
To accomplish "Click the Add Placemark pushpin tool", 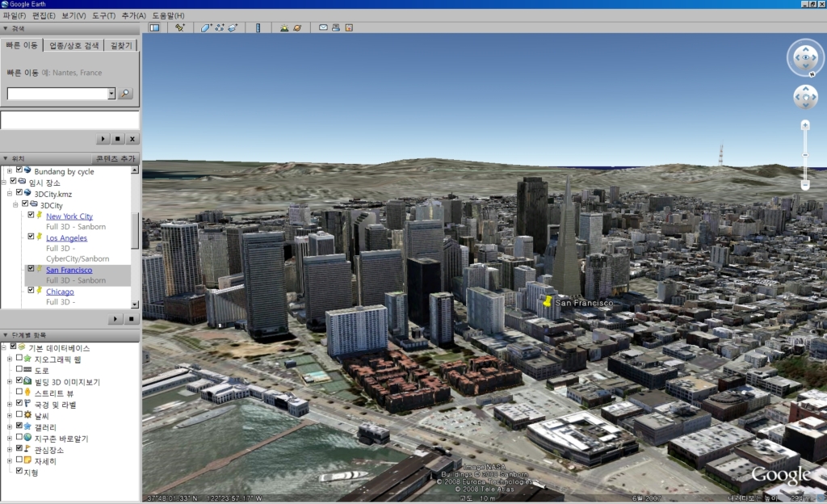I will pos(180,28).
